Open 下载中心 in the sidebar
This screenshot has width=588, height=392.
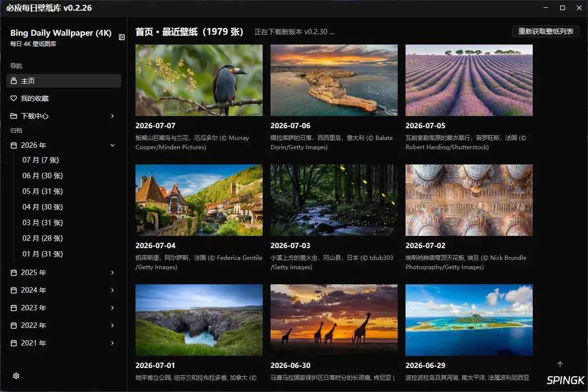coord(64,116)
